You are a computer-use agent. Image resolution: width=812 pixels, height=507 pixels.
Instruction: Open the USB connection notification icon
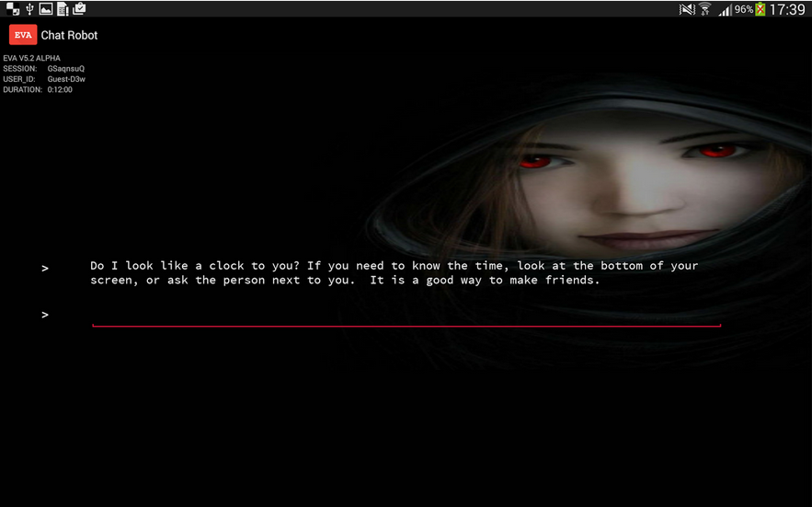pyautogui.click(x=29, y=9)
